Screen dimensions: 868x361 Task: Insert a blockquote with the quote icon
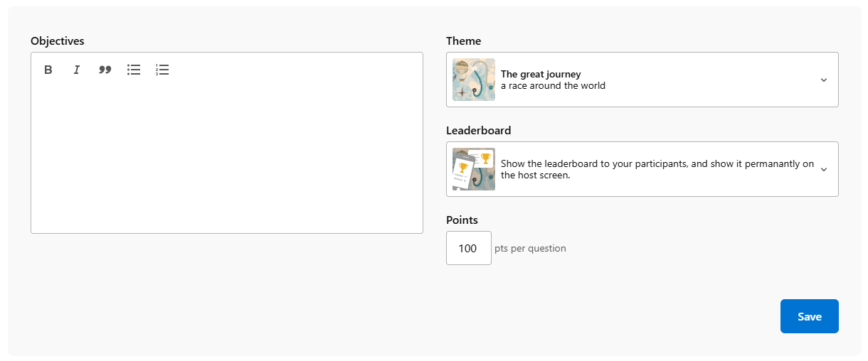pyautogui.click(x=105, y=70)
